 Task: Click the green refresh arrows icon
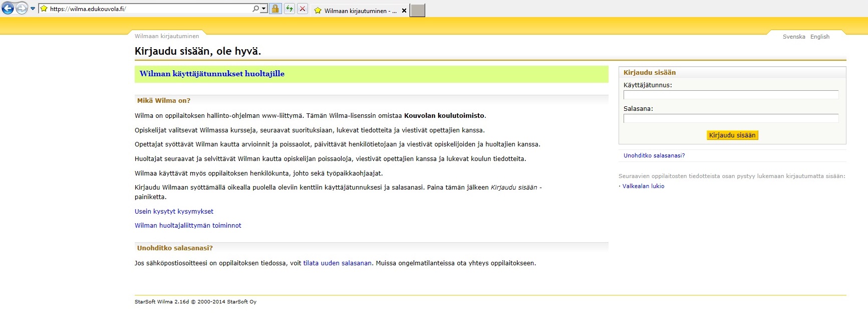click(x=289, y=9)
